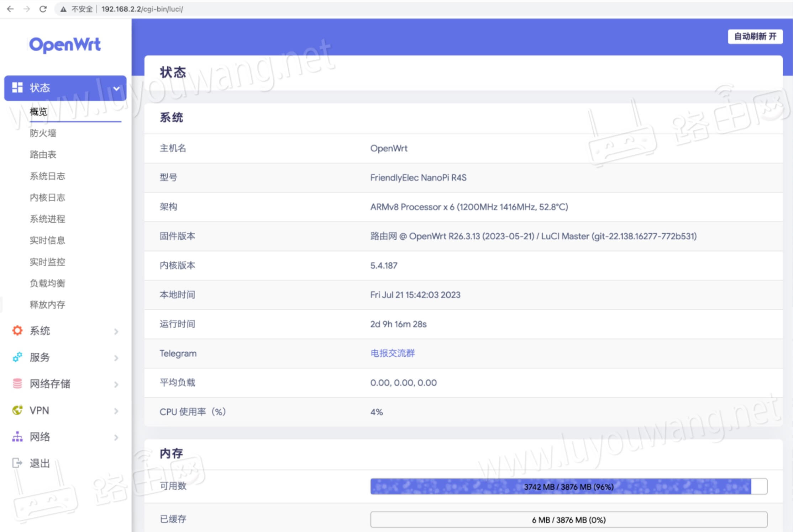The width and height of the screenshot is (793, 532).
Task: Turn off 自动刷新 auto refresh
Action: point(755,36)
